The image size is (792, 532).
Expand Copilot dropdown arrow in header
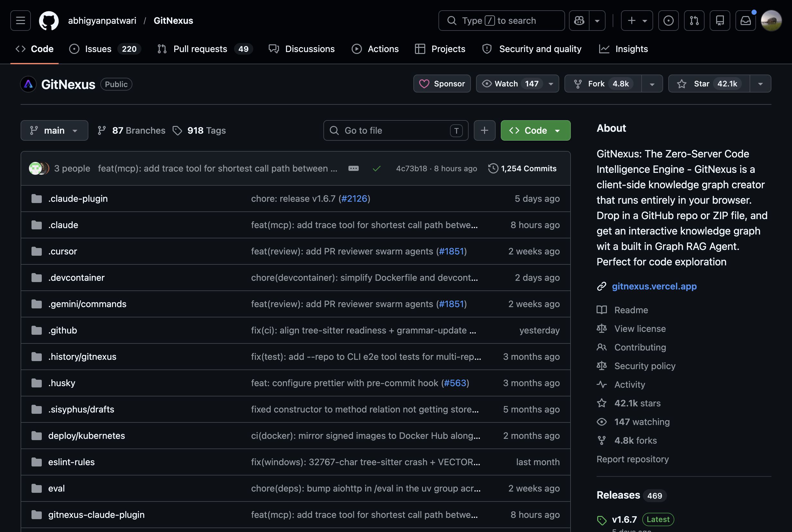click(x=597, y=21)
